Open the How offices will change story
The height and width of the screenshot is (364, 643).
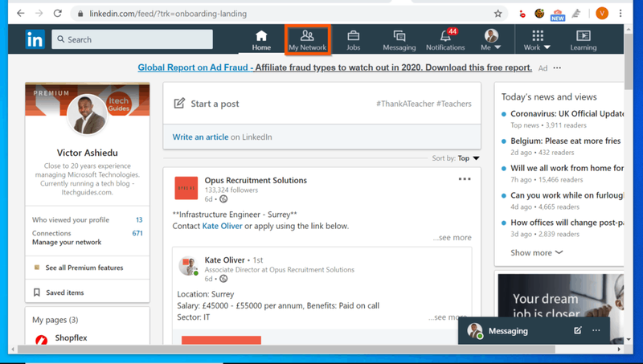[567, 223]
